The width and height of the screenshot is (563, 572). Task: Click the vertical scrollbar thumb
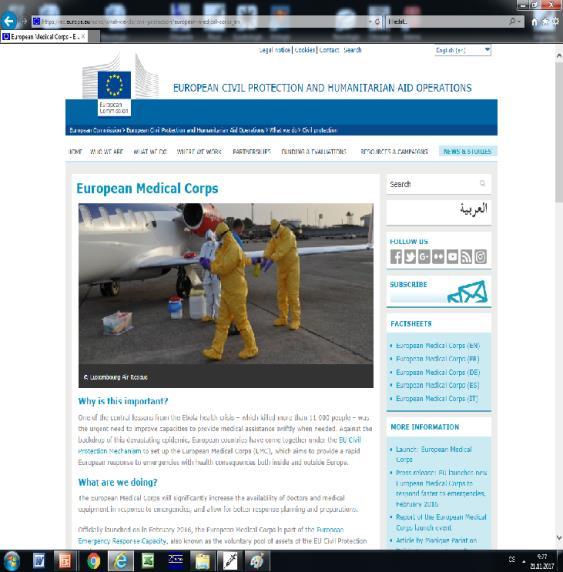pos(559,131)
